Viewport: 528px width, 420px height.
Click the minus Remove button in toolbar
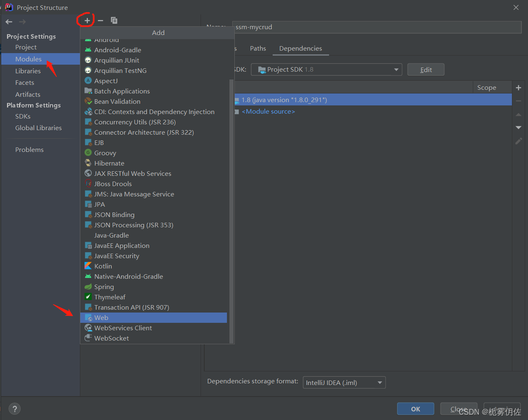coord(100,21)
